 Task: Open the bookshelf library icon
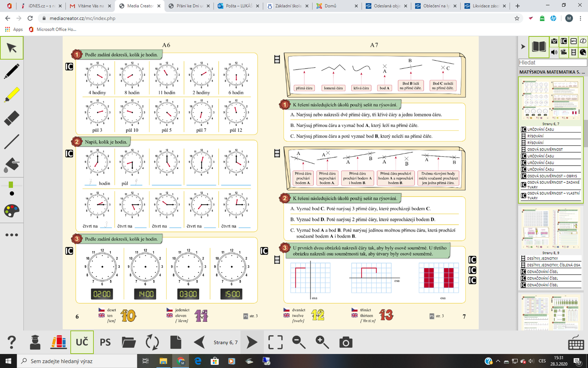coord(59,342)
